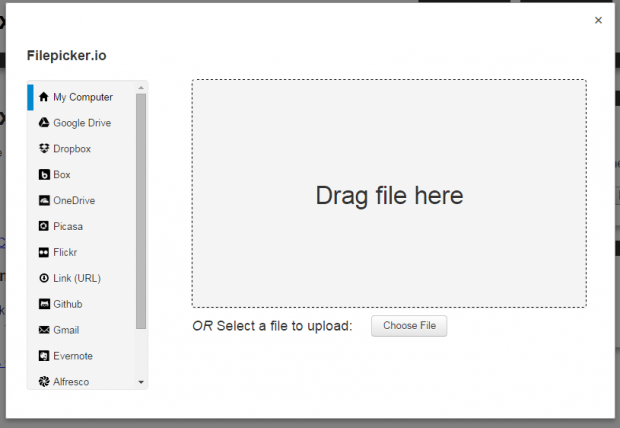Screen dimensions: 620x428
Task: Click the Evernote icon
Action: point(44,356)
